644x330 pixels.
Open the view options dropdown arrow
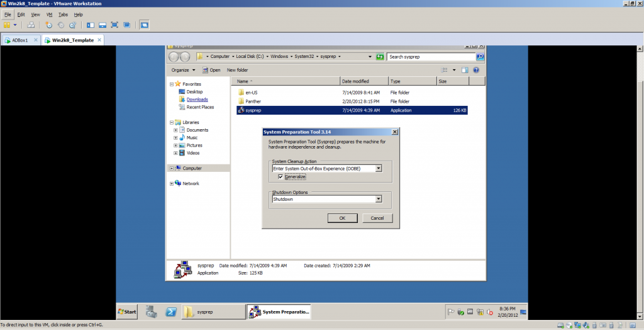(454, 70)
